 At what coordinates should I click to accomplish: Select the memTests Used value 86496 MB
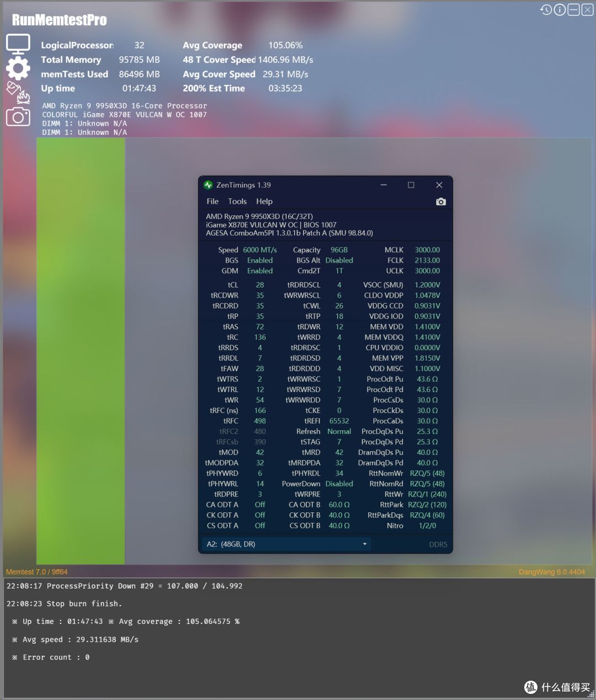(139, 74)
